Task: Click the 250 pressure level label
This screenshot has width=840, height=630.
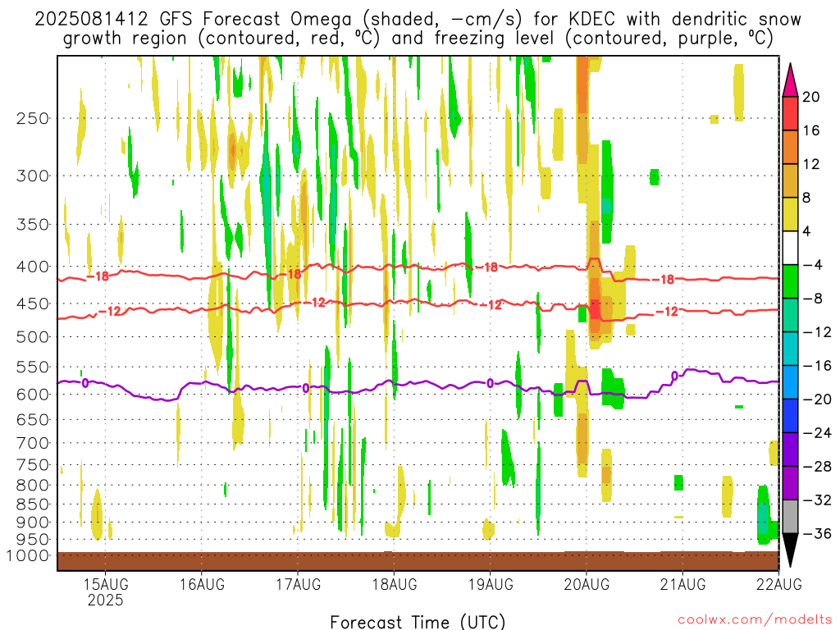Action: click(33, 118)
